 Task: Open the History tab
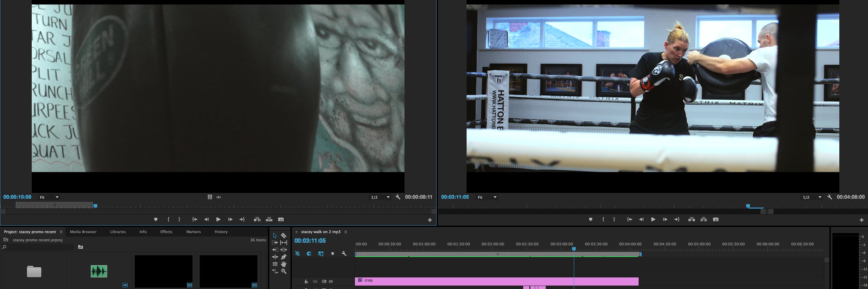[x=221, y=232]
